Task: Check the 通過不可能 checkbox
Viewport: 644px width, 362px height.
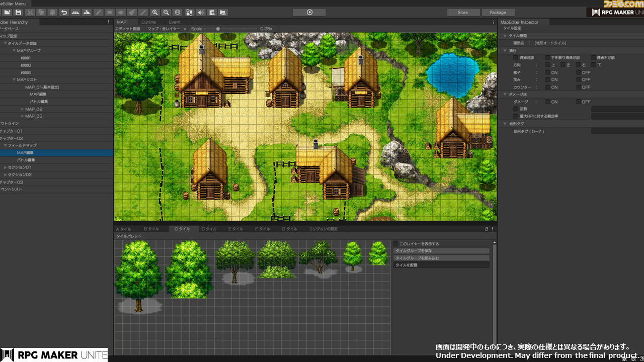Action: [x=593, y=58]
